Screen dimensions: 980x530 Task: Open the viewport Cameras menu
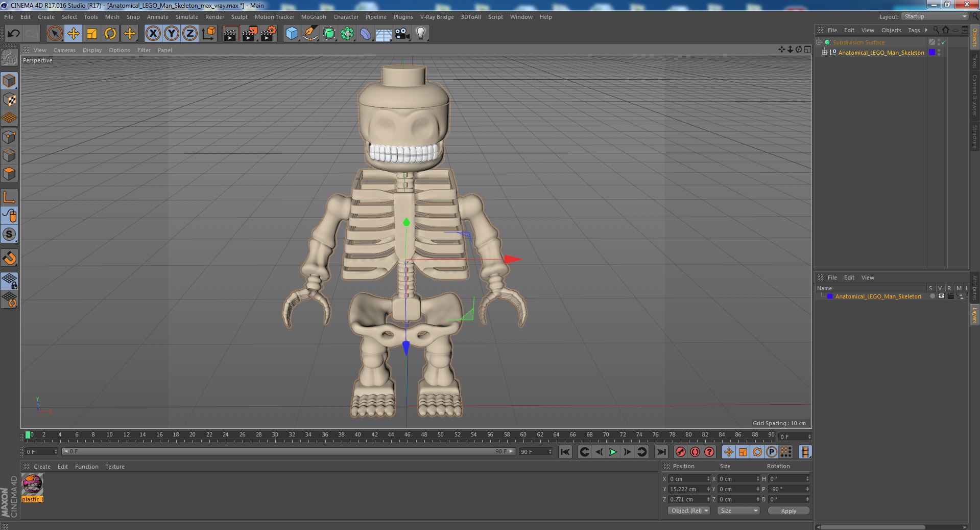pyautogui.click(x=64, y=50)
